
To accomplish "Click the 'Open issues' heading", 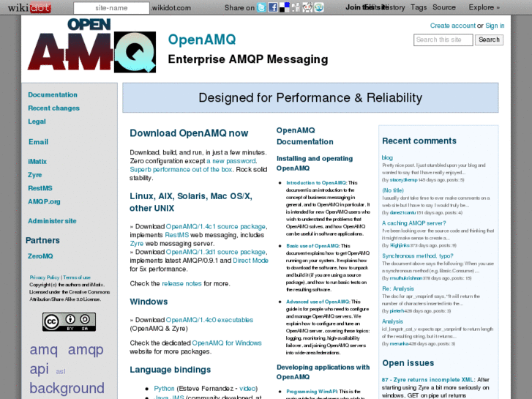I will coord(408,363).
